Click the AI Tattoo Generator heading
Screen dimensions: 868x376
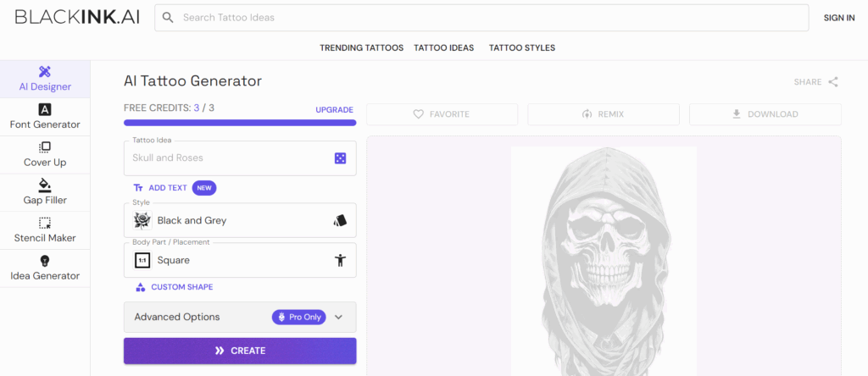192,81
